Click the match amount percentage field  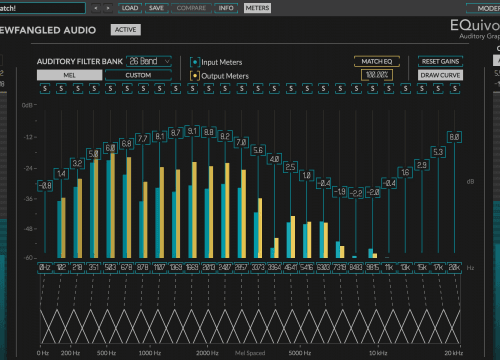tap(377, 75)
